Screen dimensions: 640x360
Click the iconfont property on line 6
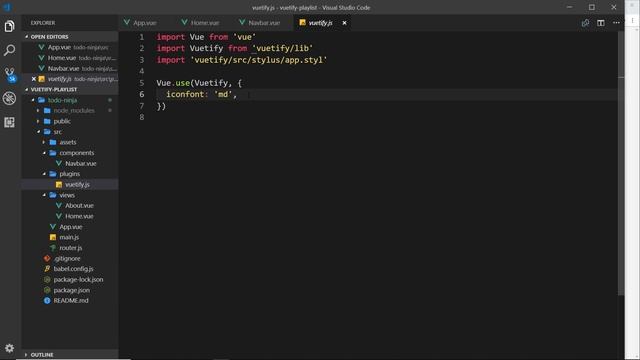185,94
